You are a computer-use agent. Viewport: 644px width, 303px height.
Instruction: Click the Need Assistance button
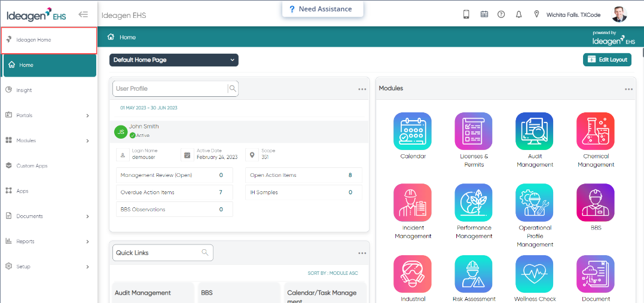(x=322, y=9)
